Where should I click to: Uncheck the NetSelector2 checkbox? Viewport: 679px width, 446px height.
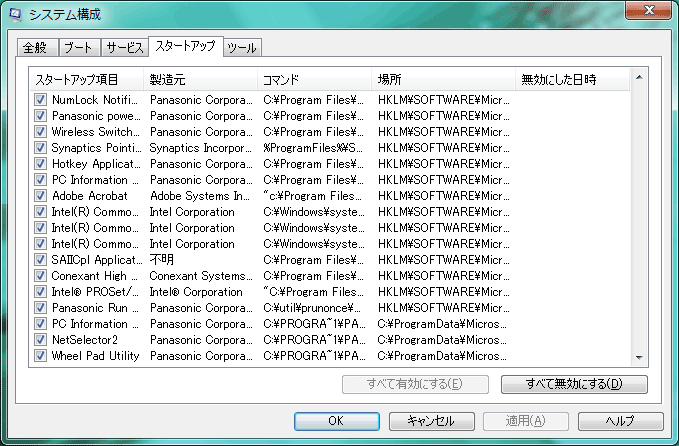coord(40,340)
